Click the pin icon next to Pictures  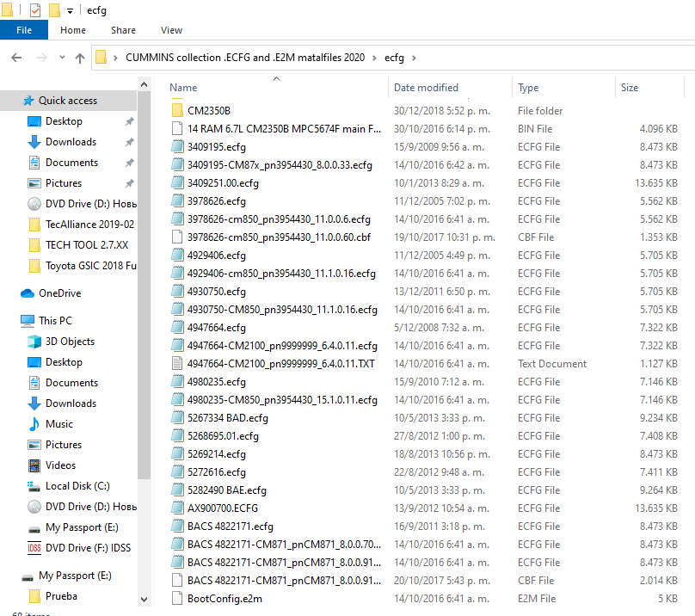[129, 183]
